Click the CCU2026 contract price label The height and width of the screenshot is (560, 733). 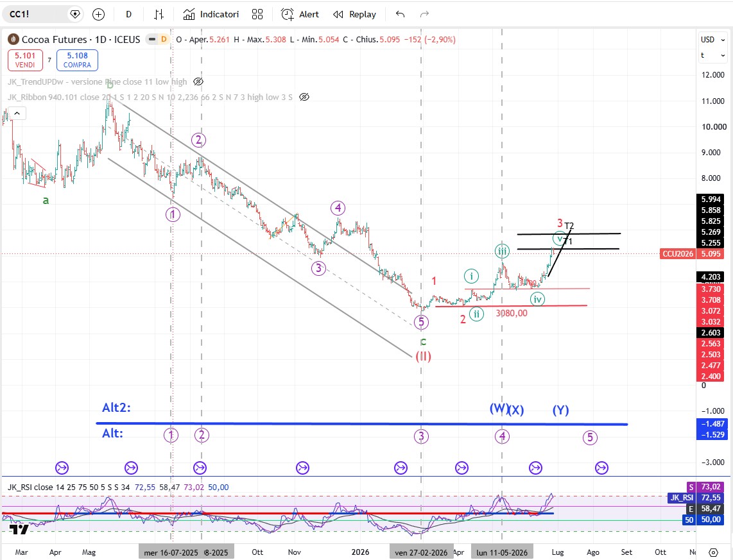(677, 254)
